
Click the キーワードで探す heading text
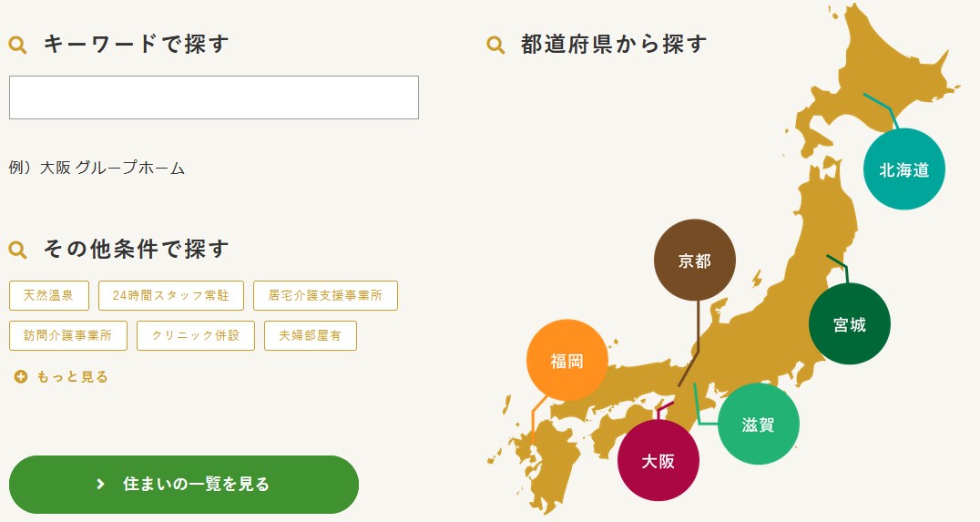click(x=137, y=45)
